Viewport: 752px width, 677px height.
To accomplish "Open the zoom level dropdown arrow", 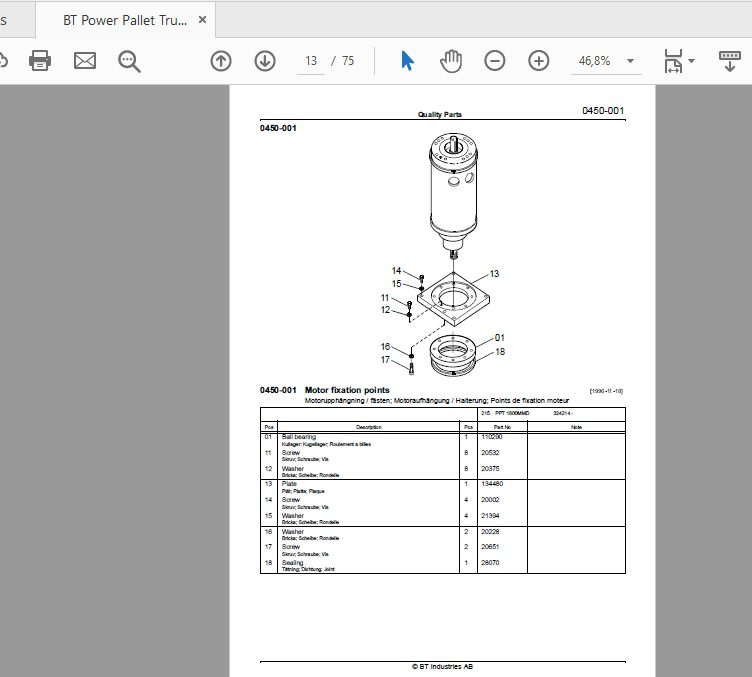I will coord(631,61).
